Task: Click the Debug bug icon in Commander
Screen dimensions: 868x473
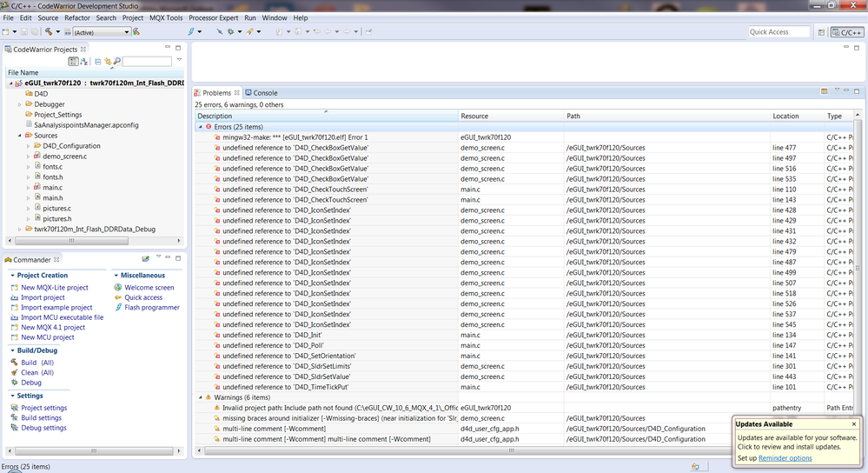Action: coord(15,383)
